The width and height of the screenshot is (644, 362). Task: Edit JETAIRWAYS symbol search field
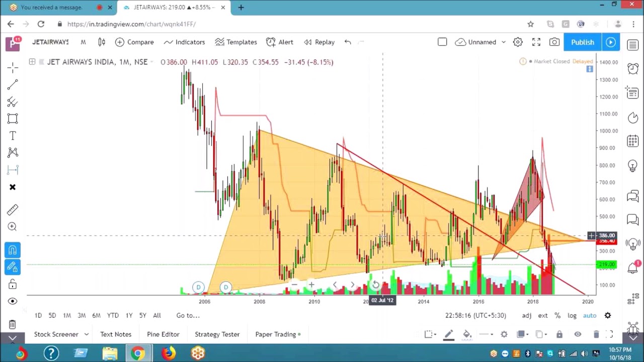pos(50,42)
